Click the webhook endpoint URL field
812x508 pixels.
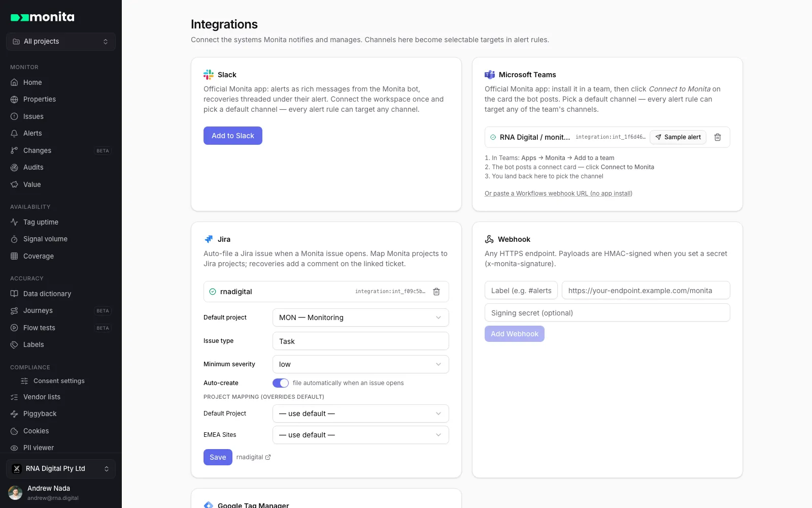point(646,290)
